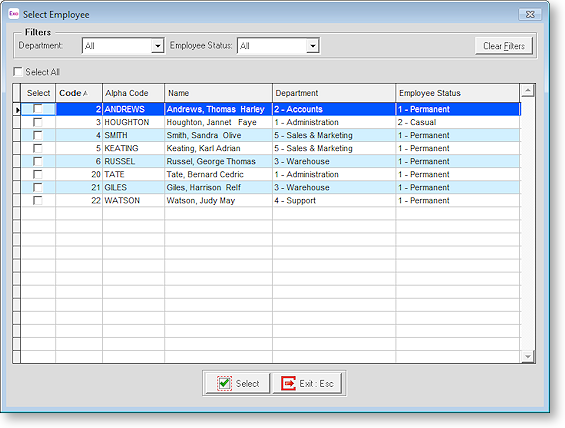
Task: Click the red Exit arrow icon
Action: pyautogui.click(x=288, y=383)
